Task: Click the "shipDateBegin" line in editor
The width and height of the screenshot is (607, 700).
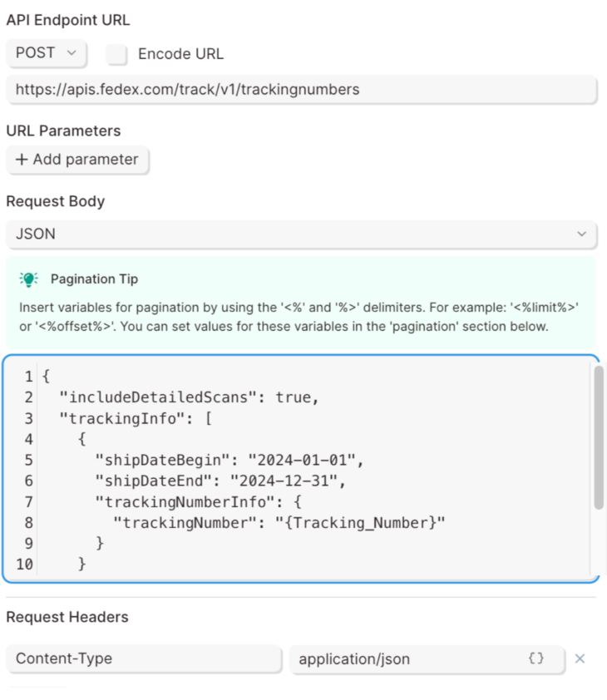Action: (x=229, y=461)
